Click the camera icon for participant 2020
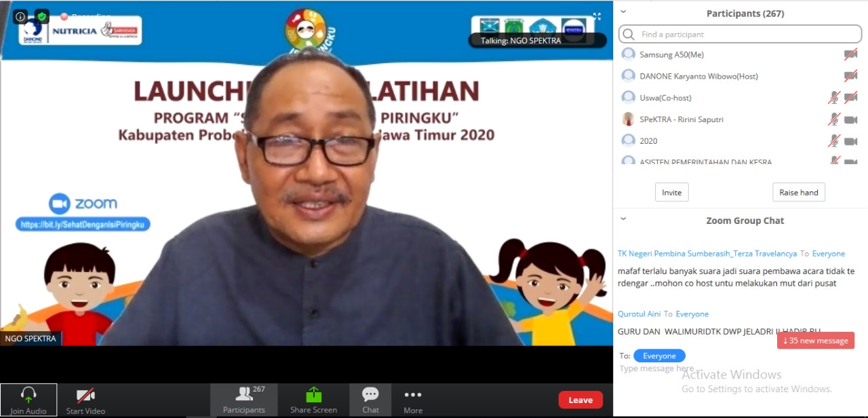The image size is (868, 418). (x=850, y=141)
